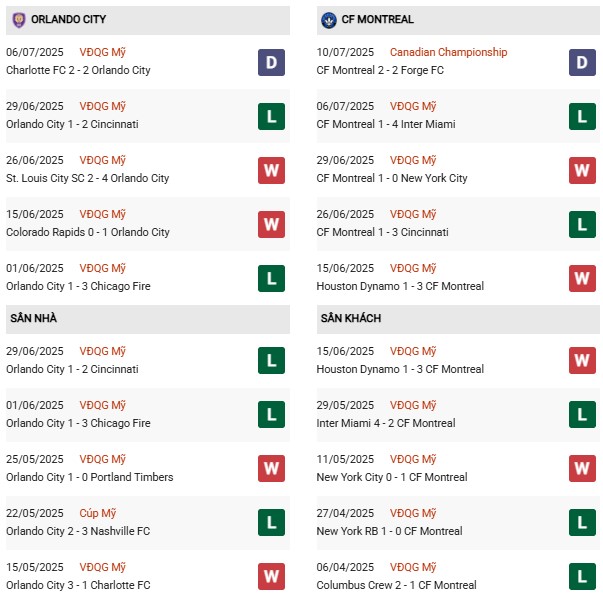Image resolution: width=603 pixels, height=597 pixels.
Task: Click draw badge for Forge FC match
Action: pos(582,62)
